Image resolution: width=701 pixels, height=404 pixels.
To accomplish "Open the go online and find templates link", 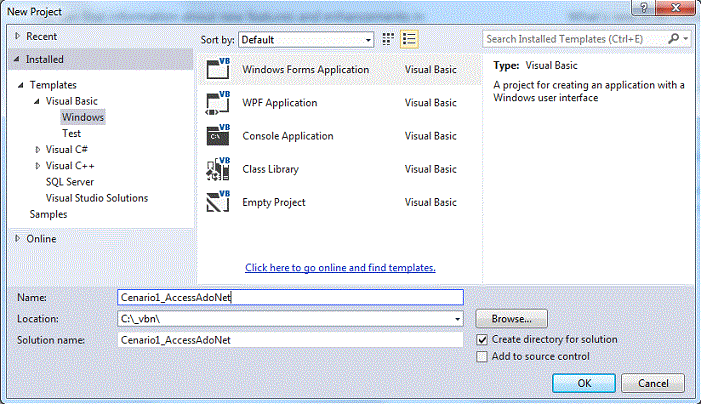I will point(340,268).
